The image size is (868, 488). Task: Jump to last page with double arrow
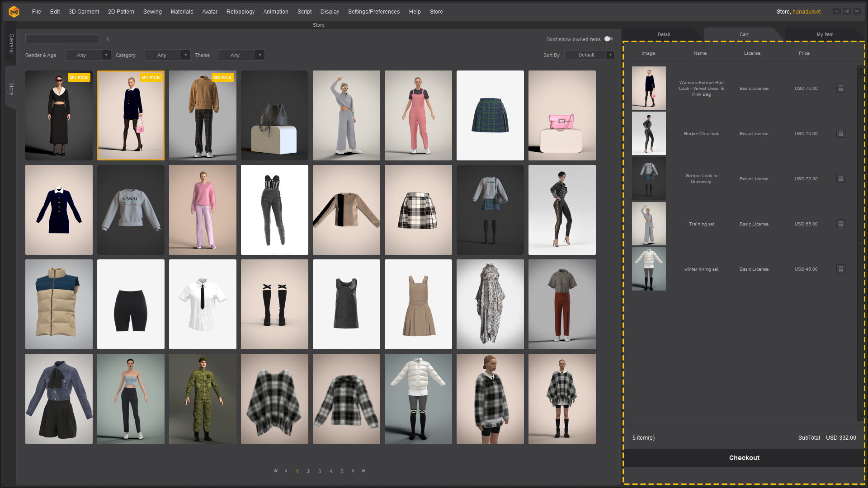coord(363,471)
